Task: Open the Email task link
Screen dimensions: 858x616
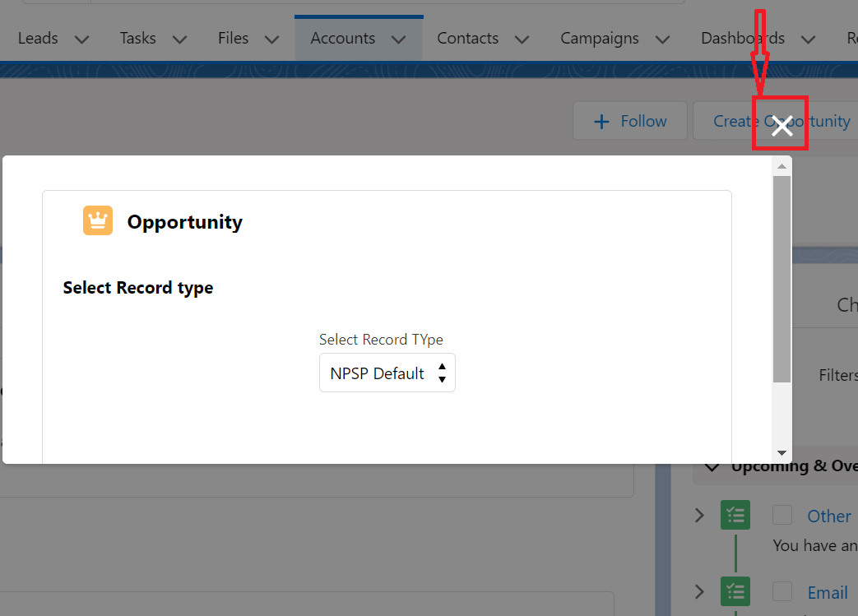Action: tap(828, 592)
